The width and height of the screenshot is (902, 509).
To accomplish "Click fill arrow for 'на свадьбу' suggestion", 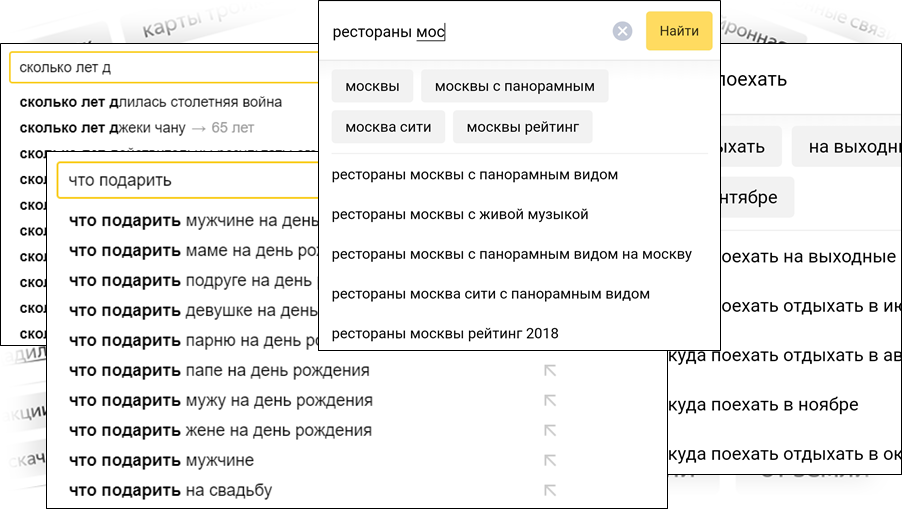I will 550,490.
